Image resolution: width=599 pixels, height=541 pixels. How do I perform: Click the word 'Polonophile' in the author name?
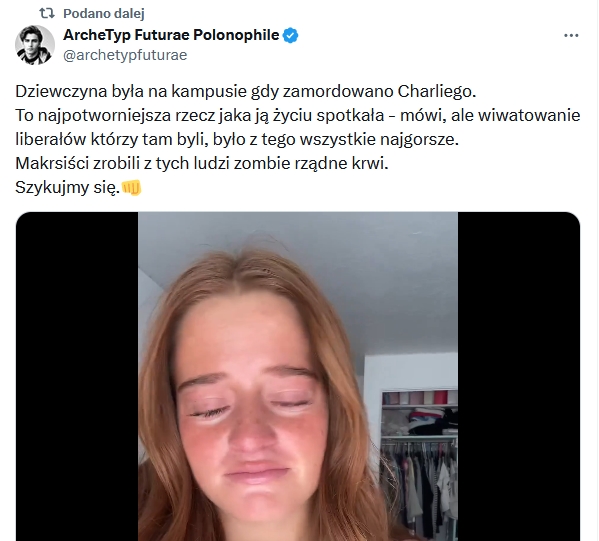(x=236, y=35)
